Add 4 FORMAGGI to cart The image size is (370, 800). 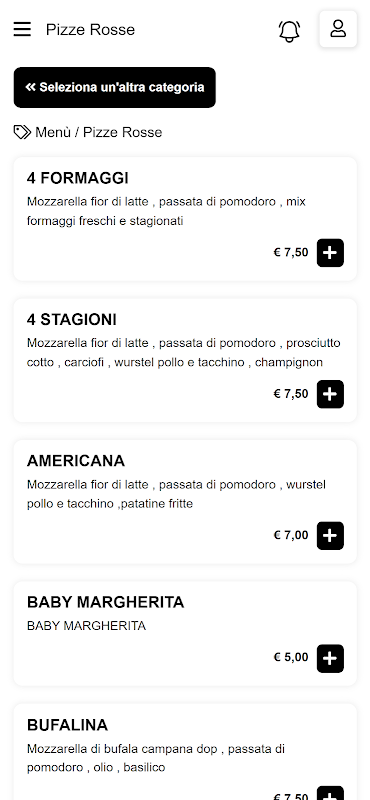tap(330, 253)
